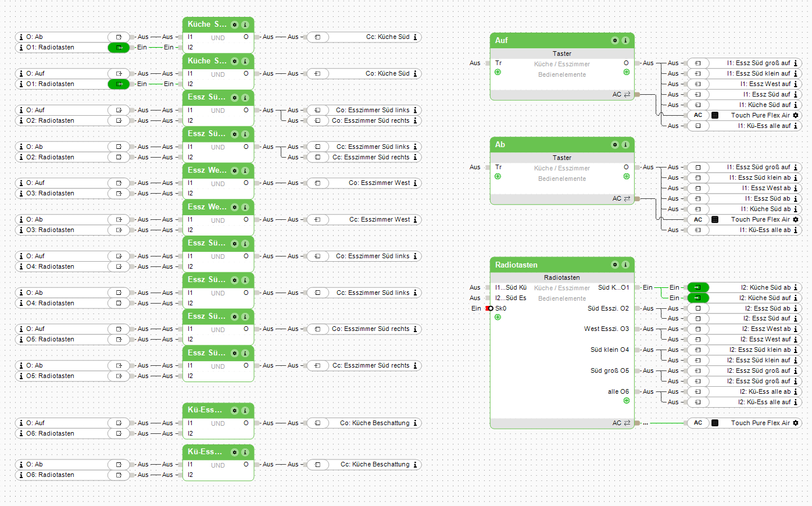Click info icon next to Co: Küche Beschattung

[x=415, y=423]
